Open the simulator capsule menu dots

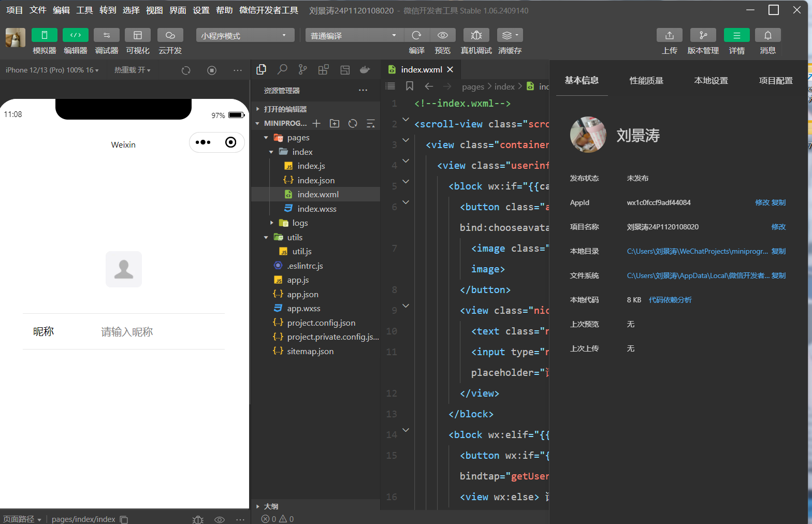click(x=203, y=142)
